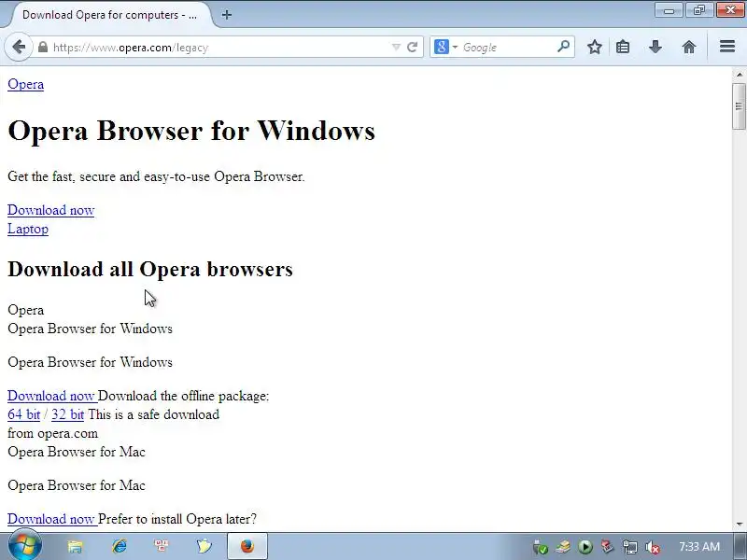Click the safely remove hardware tray icon
The width and height of the screenshot is (747, 560).
coord(541,547)
